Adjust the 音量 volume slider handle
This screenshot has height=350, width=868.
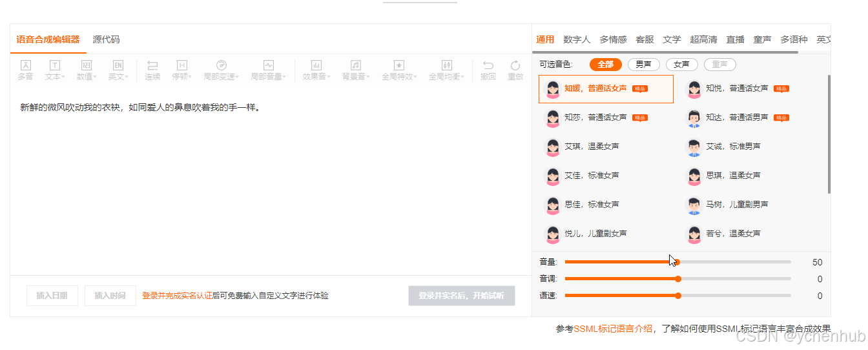point(677,262)
